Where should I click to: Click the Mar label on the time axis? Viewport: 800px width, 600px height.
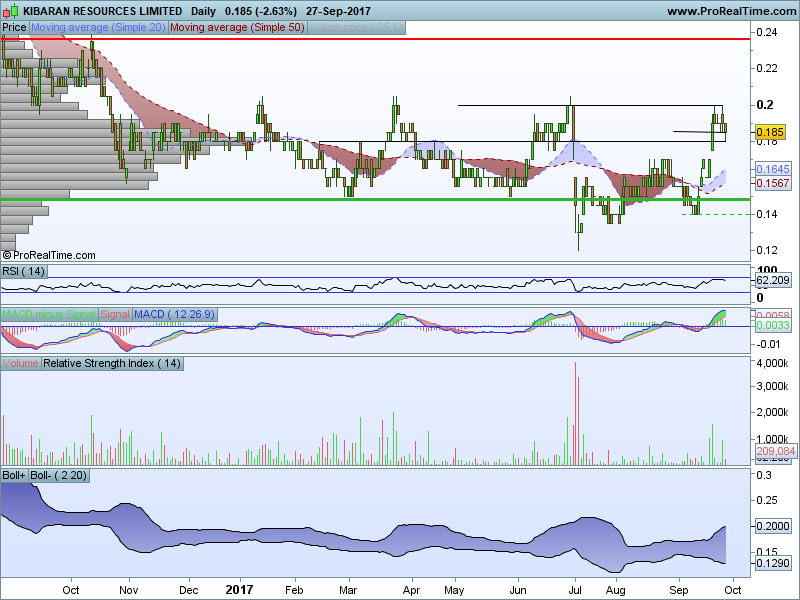(x=348, y=590)
